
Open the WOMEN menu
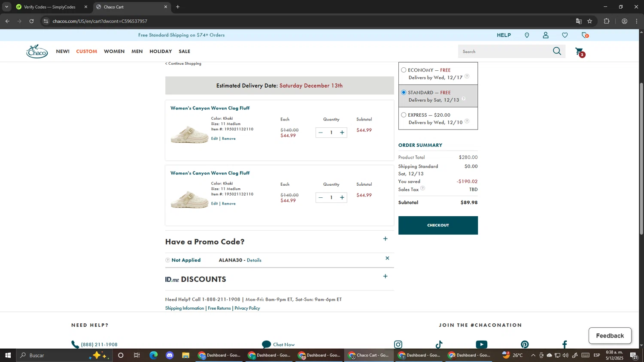pyautogui.click(x=114, y=51)
